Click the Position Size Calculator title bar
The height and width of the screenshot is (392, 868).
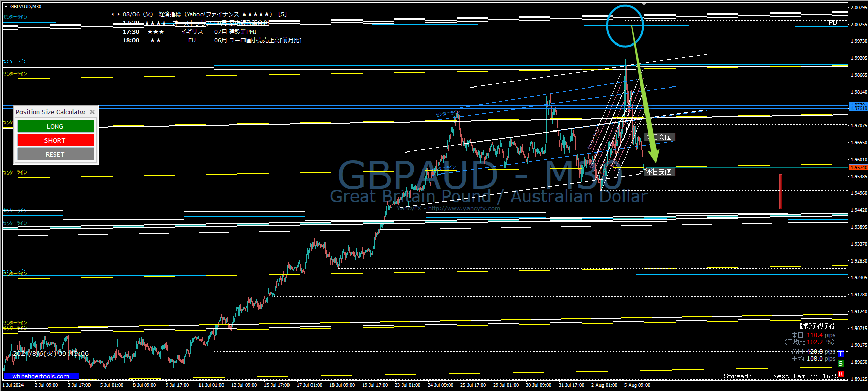click(x=51, y=112)
